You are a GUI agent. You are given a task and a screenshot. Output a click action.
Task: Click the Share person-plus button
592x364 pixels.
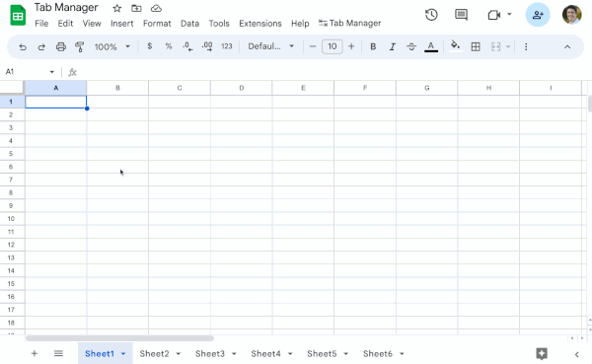538,15
